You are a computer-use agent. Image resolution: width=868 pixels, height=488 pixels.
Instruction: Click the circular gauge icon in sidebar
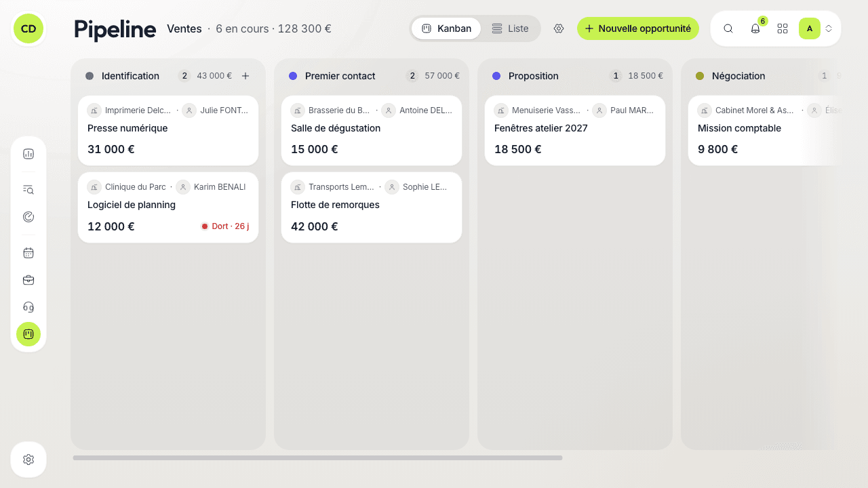28,217
